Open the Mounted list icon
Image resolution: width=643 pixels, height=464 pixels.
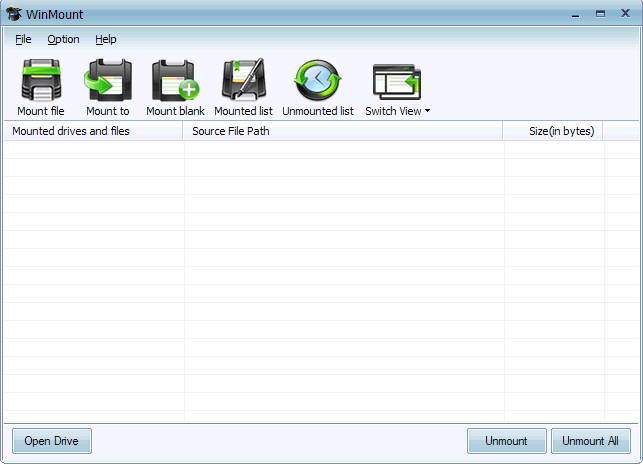click(x=244, y=80)
